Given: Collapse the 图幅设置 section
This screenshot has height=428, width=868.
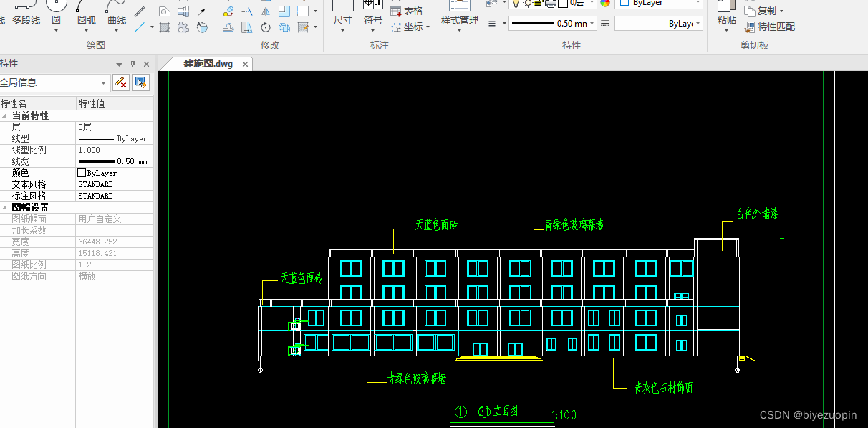Looking at the screenshot, I should (6, 207).
